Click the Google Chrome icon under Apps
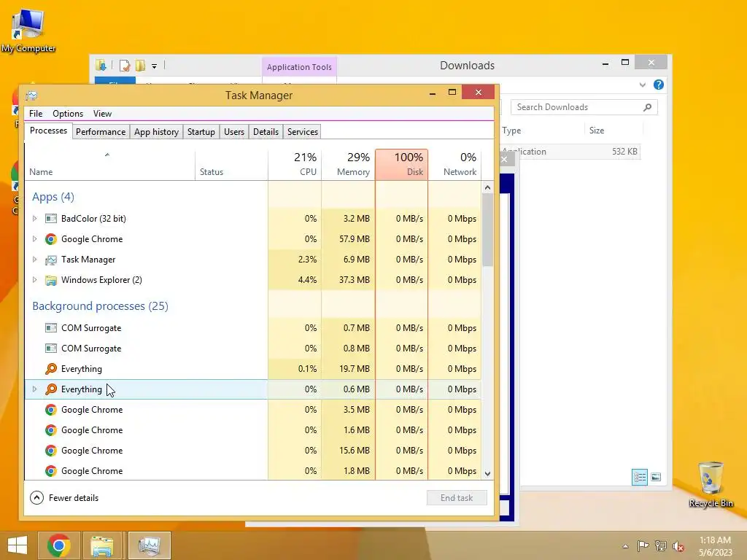Screen dimensions: 747x560 [x=51, y=239]
